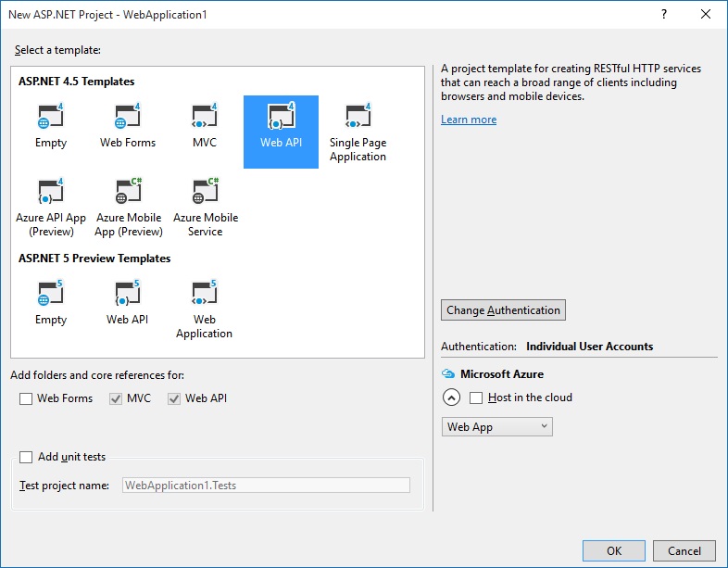Pick Azure Mobile App (Preview) template icon
Image resolution: width=728 pixels, height=568 pixels.
click(128, 191)
